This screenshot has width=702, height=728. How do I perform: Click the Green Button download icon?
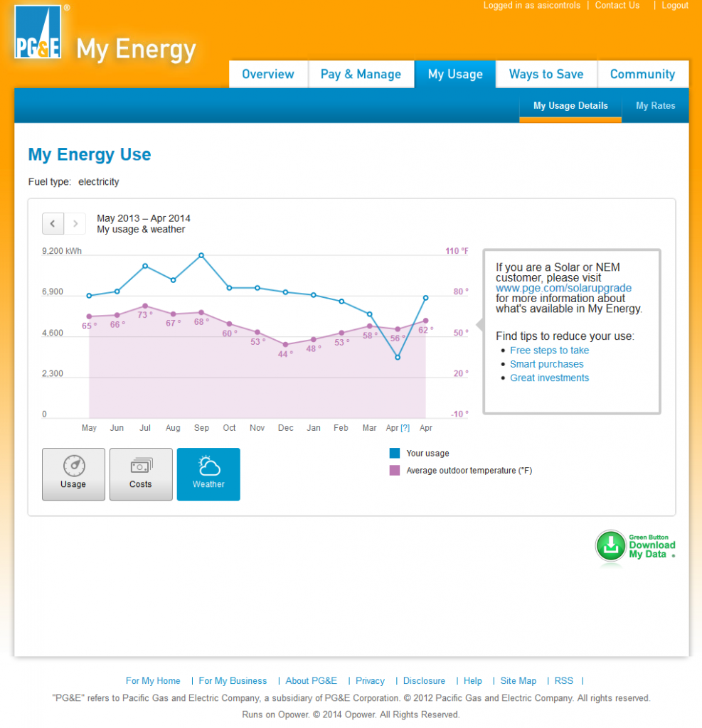click(x=610, y=546)
